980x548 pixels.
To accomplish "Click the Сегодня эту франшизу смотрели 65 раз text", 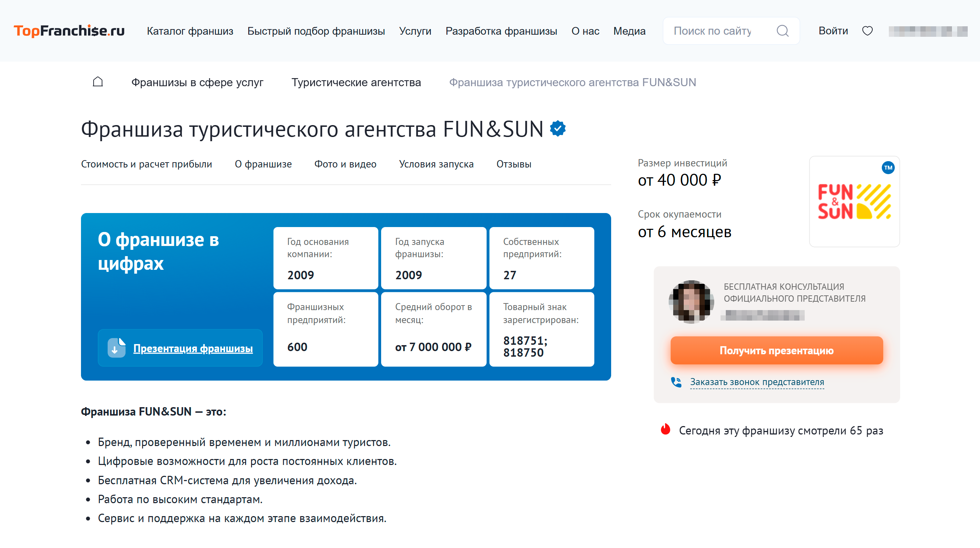I will click(x=780, y=430).
